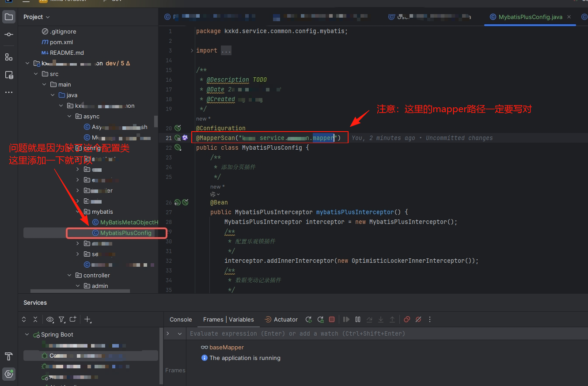This screenshot has height=386, width=588.
Task: Collapse the async package
Action: tap(69, 116)
